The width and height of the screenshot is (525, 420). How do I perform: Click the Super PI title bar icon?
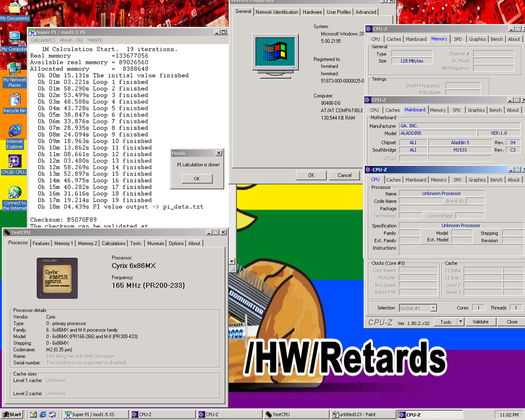(x=32, y=32)
